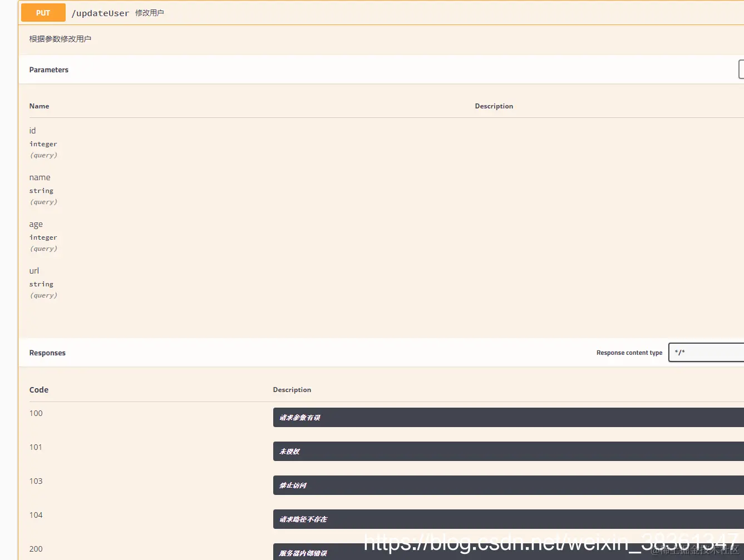Click the string type under name
744x560 pixels.
41,191
